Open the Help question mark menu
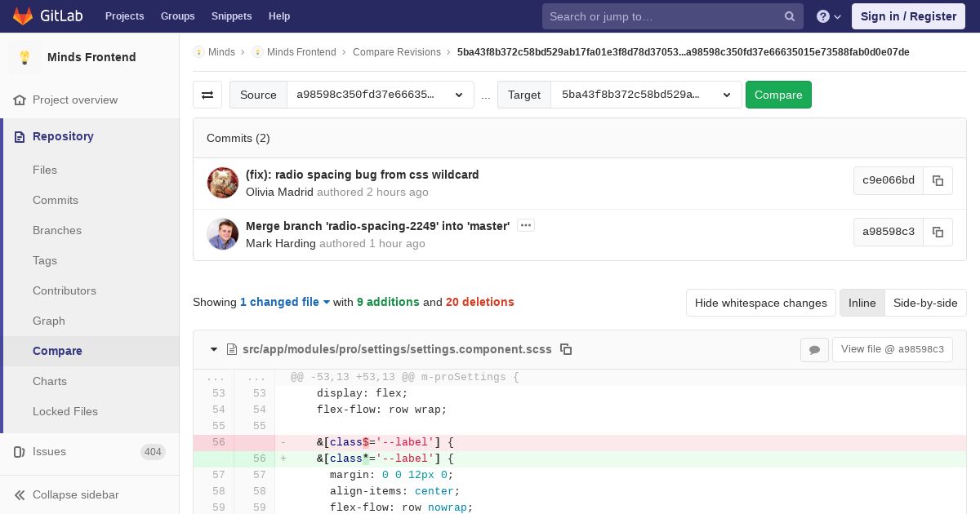980x514 pixels. click(828, 16)
